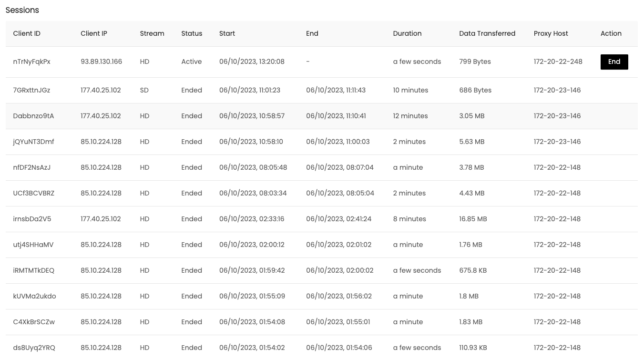Select client ID Dabbnzo9tA
The height and width of the screenshot is (360, 644).
[x=33, y=116]
